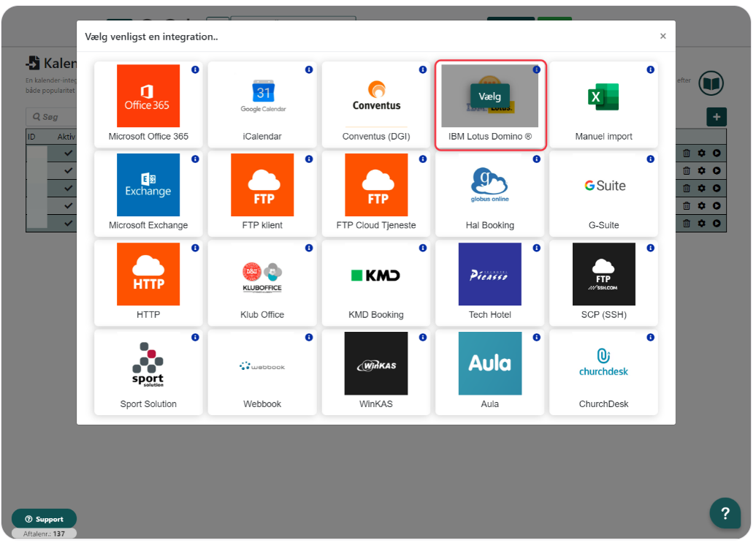Screen dimensions: 756x546
Task: Select the Manuel import Excel logo
Action: pyautogui.click(x=603, y=96)
